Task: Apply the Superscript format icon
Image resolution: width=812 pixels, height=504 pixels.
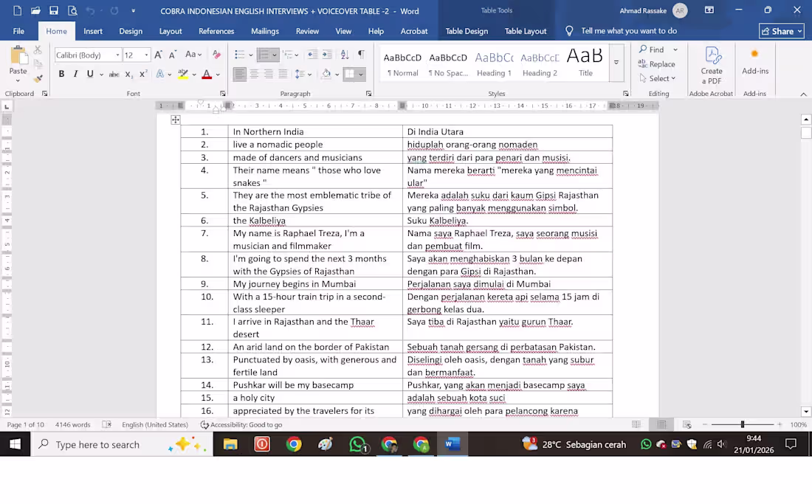Action: click(x=143, y=74)
